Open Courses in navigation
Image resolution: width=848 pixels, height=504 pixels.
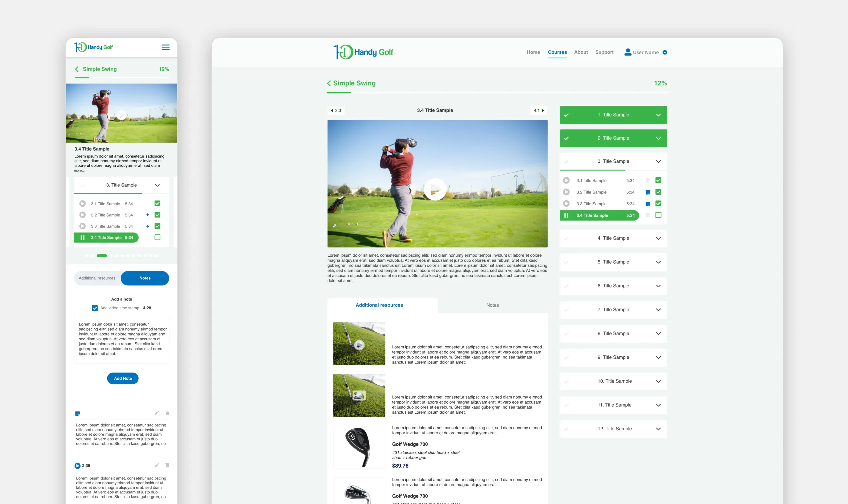(557, 52)
